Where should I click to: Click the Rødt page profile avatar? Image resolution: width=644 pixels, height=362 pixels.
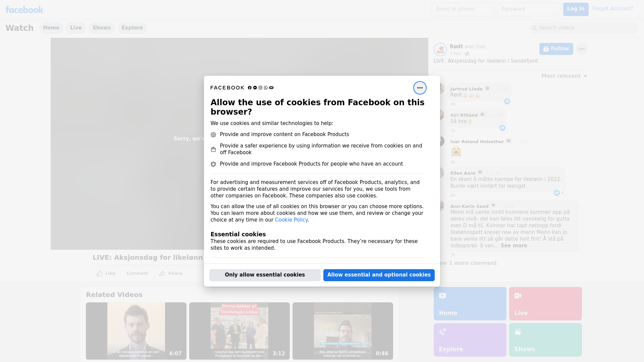pyautogui.click(x=440, y=50)
